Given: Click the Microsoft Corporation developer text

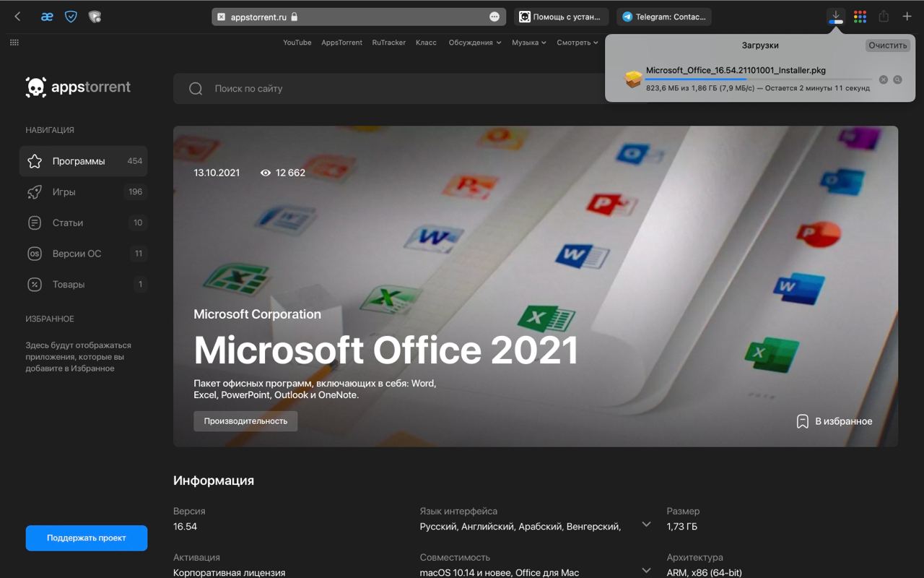Looking at the screenshot, I should pyautogui.click(x=257, y=314).
